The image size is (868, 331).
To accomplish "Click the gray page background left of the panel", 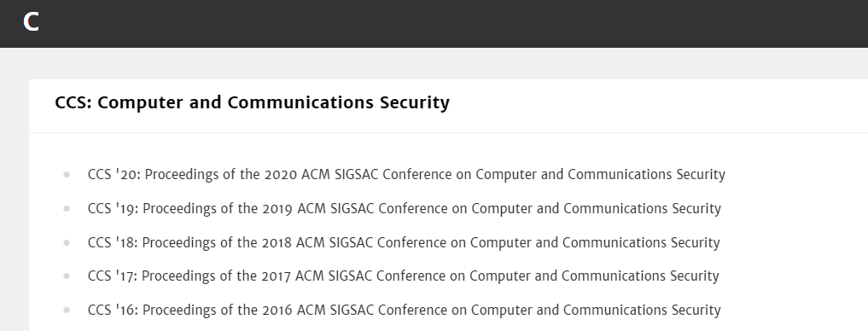I will tap(14, 194).
